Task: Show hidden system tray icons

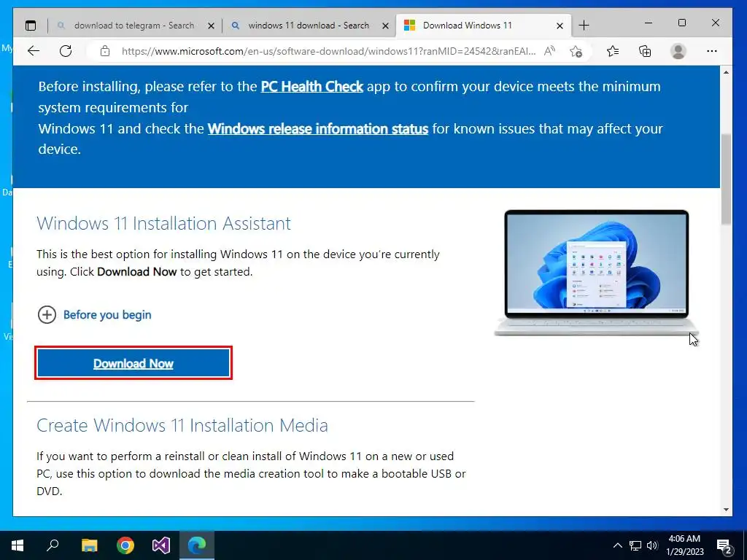Action: 617,545
